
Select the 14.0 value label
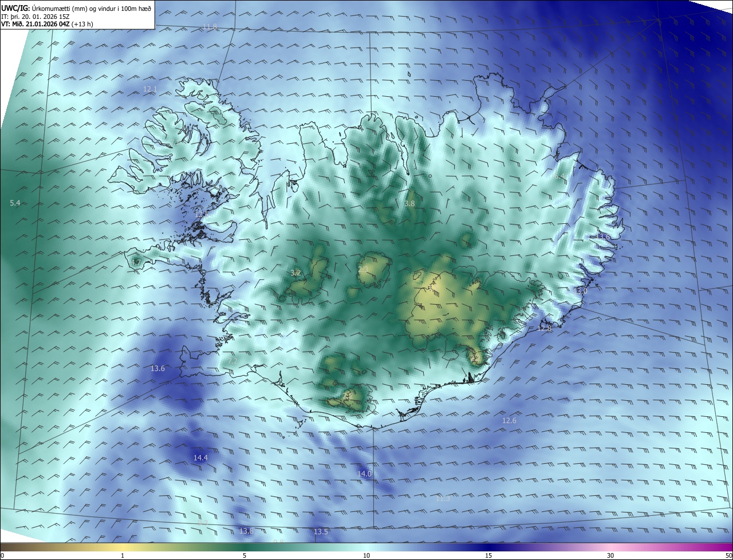[364, 474]
